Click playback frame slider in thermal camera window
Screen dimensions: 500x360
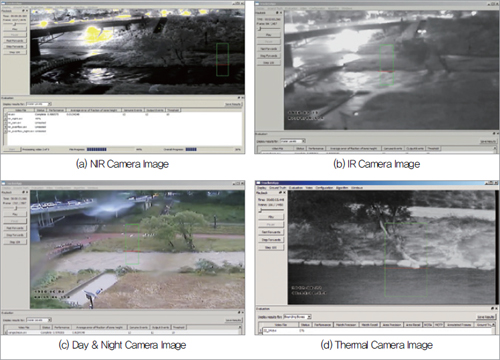(x=271, y=210)
